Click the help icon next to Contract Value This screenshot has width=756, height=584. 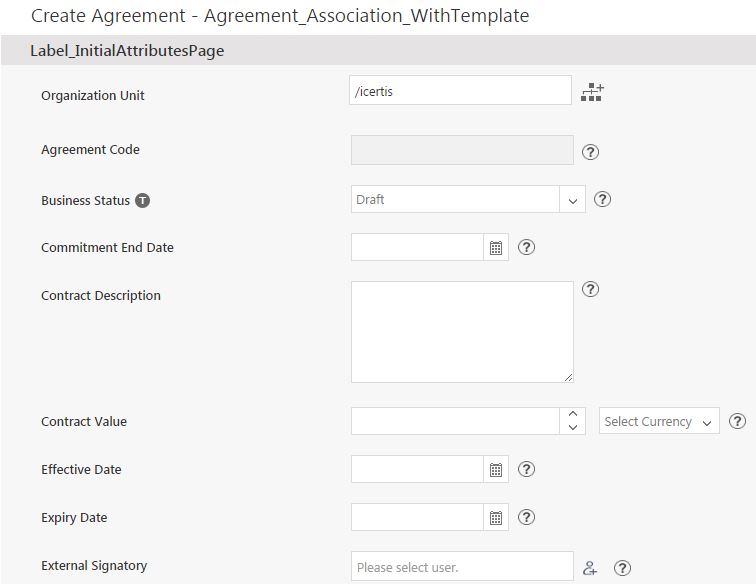(738, 421)
